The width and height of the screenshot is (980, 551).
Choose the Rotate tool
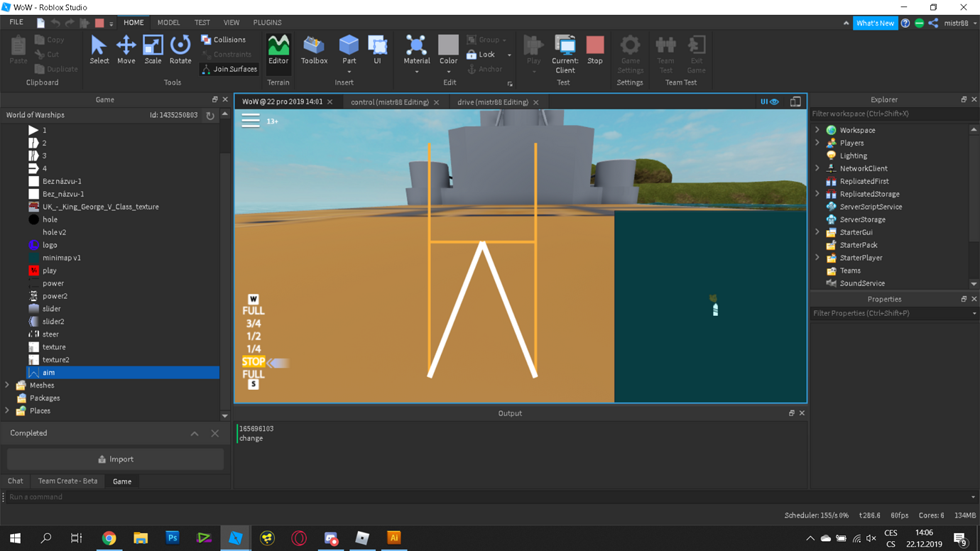[180, 50]
